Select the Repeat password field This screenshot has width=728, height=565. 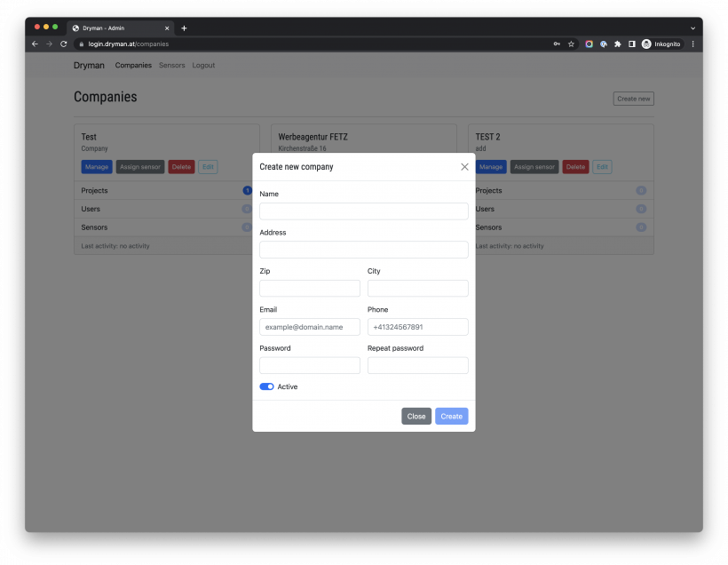point(417,365)
